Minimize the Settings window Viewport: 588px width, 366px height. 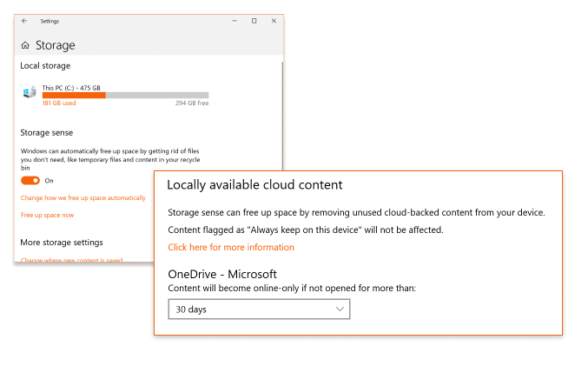(x=235, y=21)
